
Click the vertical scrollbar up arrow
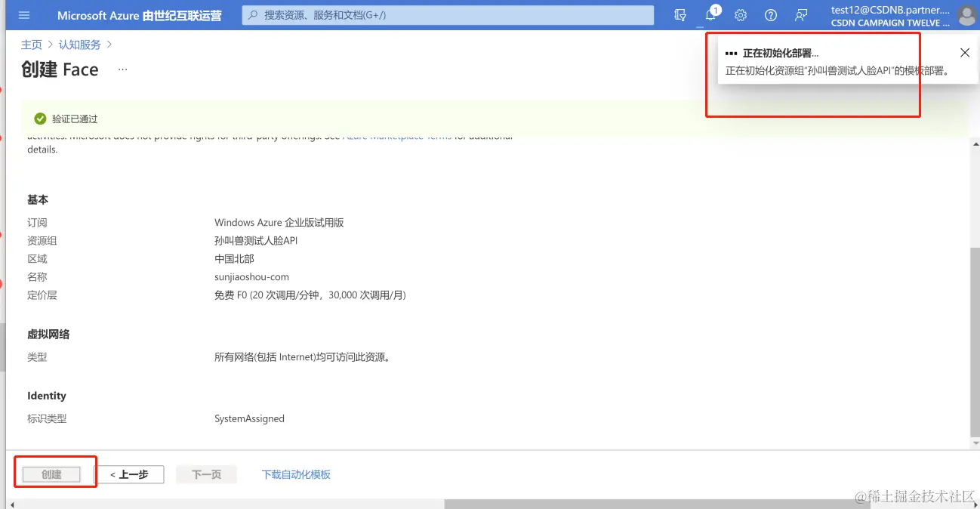(x=974, y=143)
